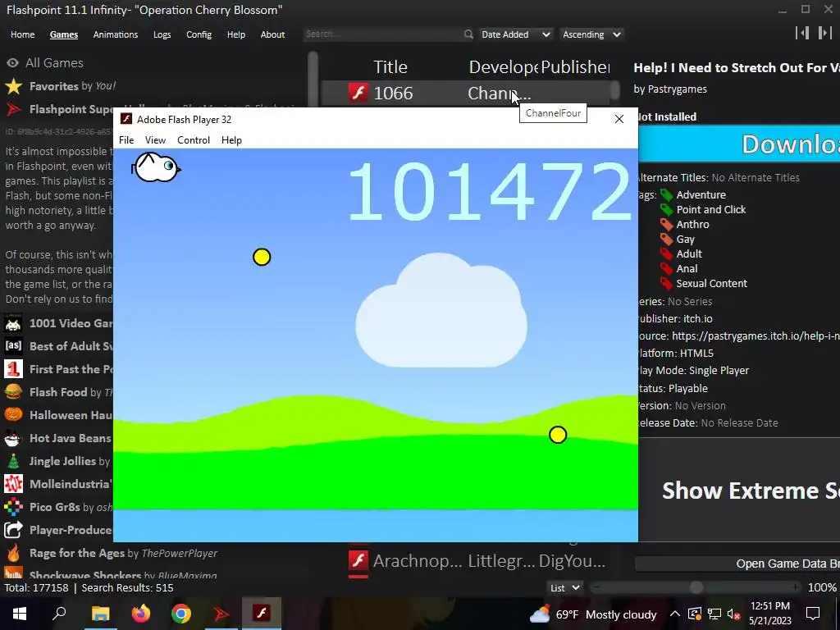
Task: Open the 1001 Video Games playlist icon
Action: [13, 323]
